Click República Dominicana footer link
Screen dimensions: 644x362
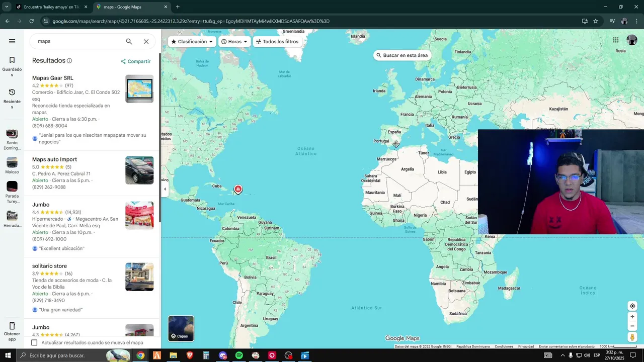point(473,346)
